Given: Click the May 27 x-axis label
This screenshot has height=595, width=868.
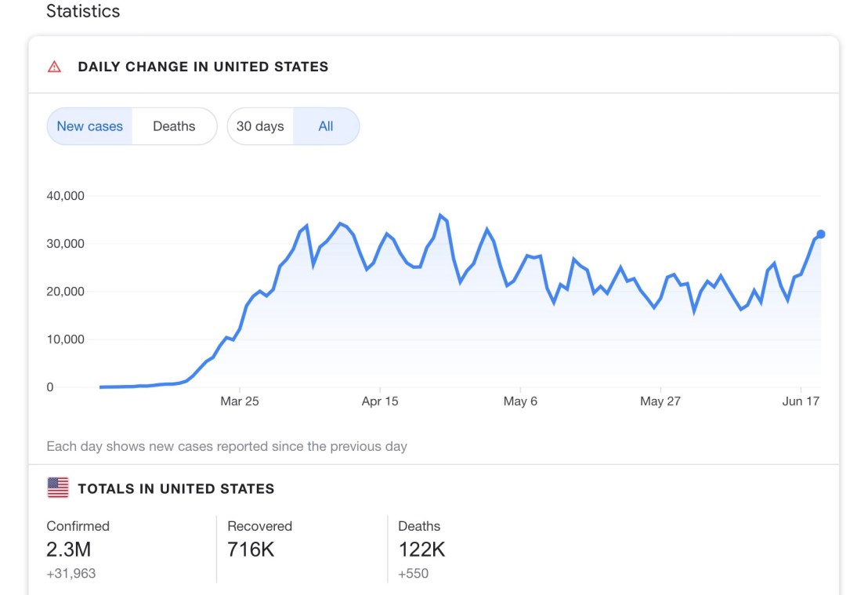Looking at the screenshot, I should pos(660,401).
